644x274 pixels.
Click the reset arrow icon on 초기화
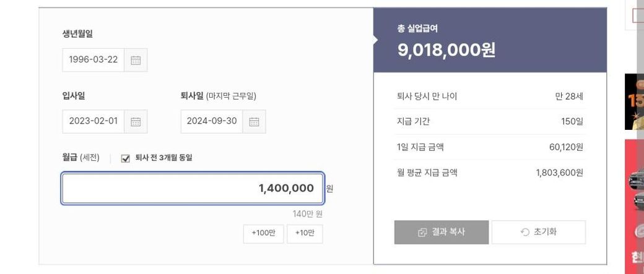pyautogui.click(x=525, y=233)
